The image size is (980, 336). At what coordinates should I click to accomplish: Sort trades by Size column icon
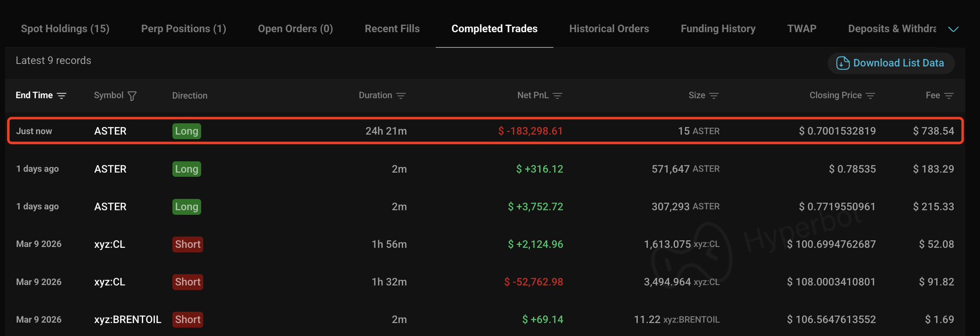tap(714, 96)
